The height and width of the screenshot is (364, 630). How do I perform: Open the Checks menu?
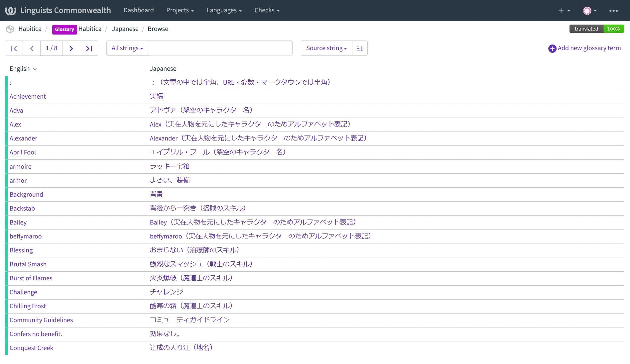pyautogui.click(x=267, y=10)
